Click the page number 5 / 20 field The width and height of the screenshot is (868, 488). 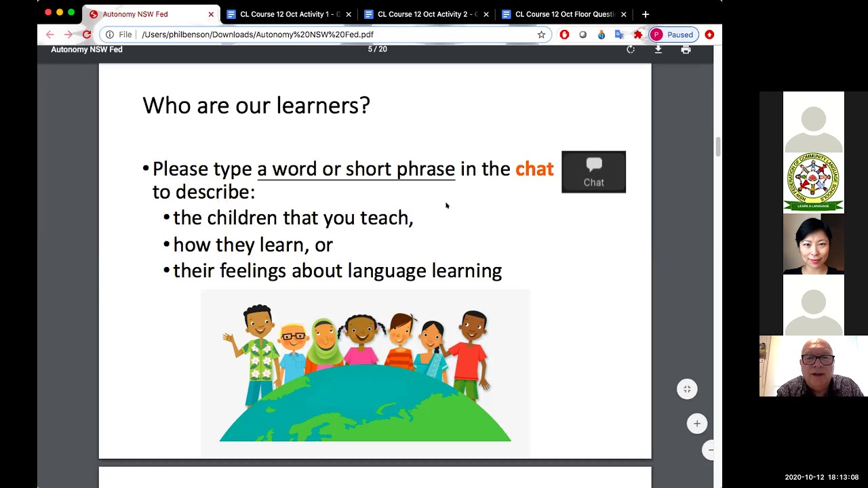377,49
